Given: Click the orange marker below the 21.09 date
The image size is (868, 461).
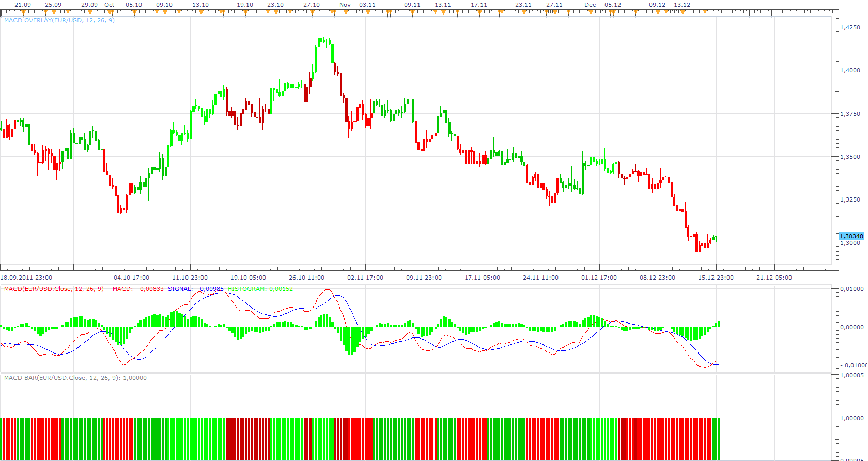Looking at the screenshot, I should 23,12.
